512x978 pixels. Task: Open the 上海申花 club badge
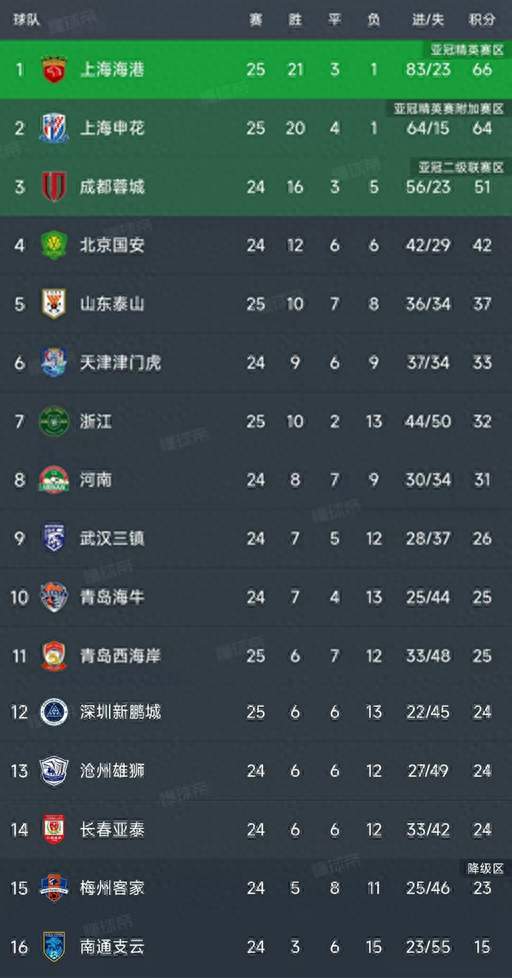click(54, 128)
